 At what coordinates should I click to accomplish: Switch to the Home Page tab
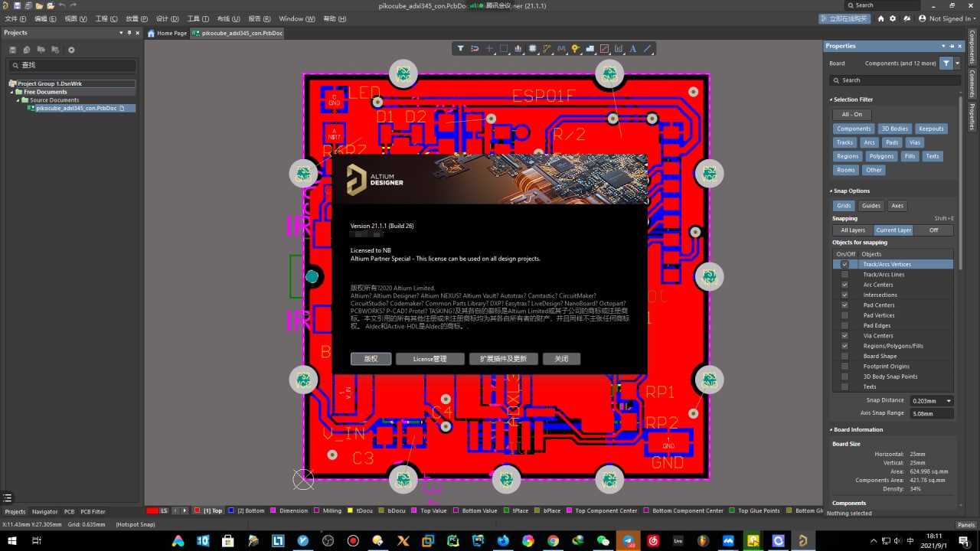167,33
